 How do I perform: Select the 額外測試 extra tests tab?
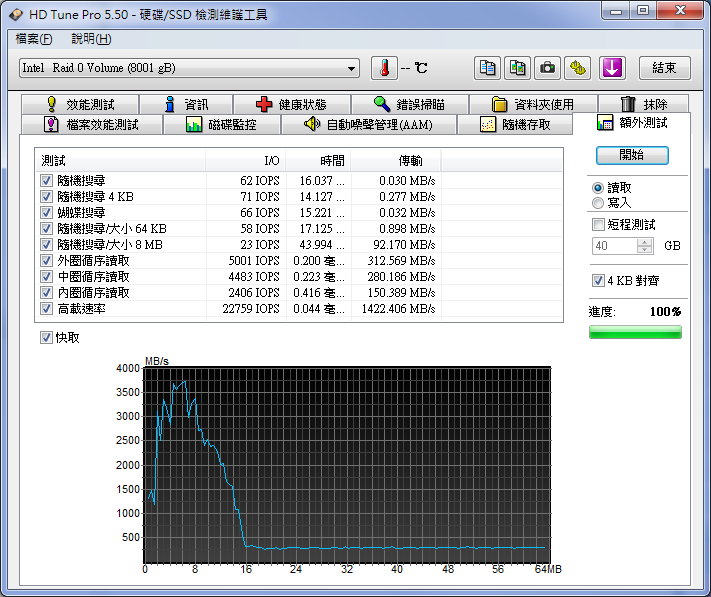tap(632, 123)
